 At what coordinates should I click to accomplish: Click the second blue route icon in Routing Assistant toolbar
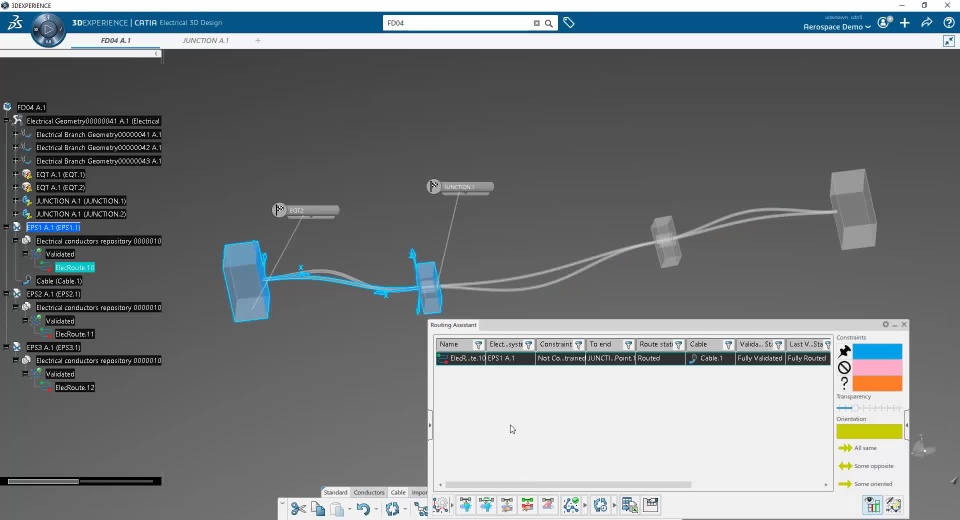466,505
